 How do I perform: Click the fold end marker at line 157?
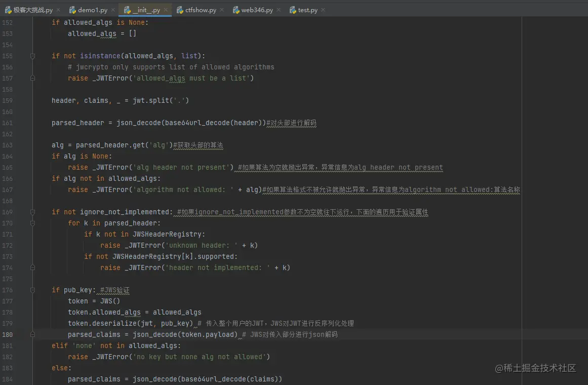32,78
